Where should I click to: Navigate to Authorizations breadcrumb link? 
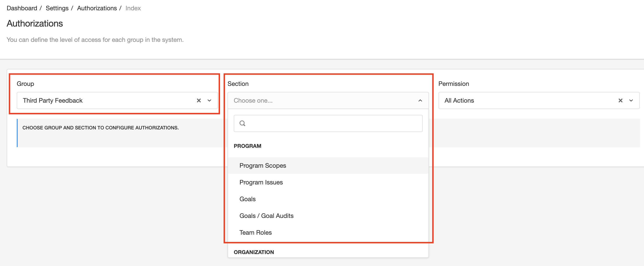click(97, 8)
